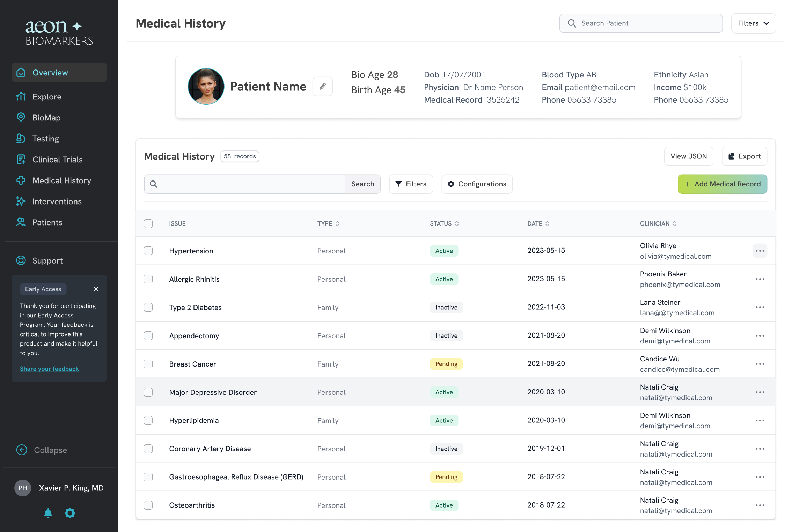Click the Export button with file icon
The height and width of the screenshot is (532, 792).
pos(744,156)
